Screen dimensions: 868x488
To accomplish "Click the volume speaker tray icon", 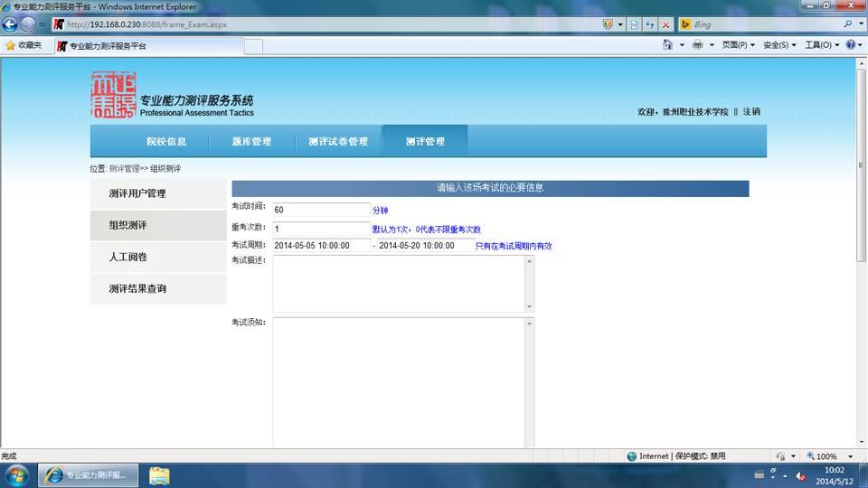I will 800,476.
